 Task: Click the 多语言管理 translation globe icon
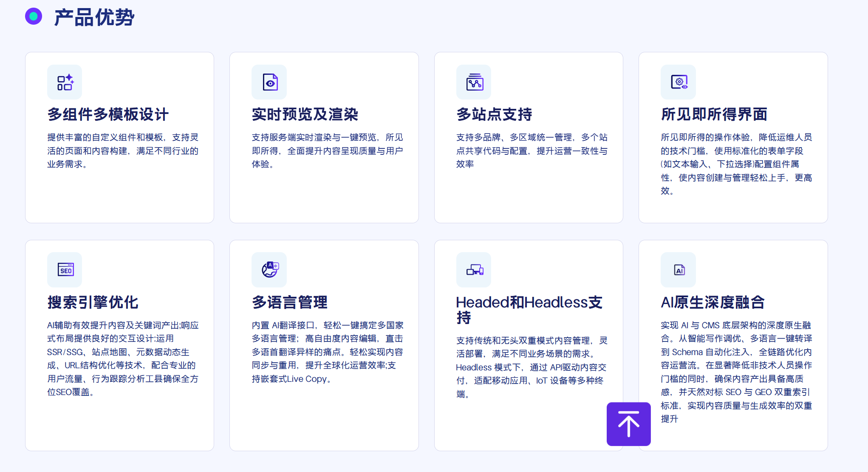pos(269,270)
